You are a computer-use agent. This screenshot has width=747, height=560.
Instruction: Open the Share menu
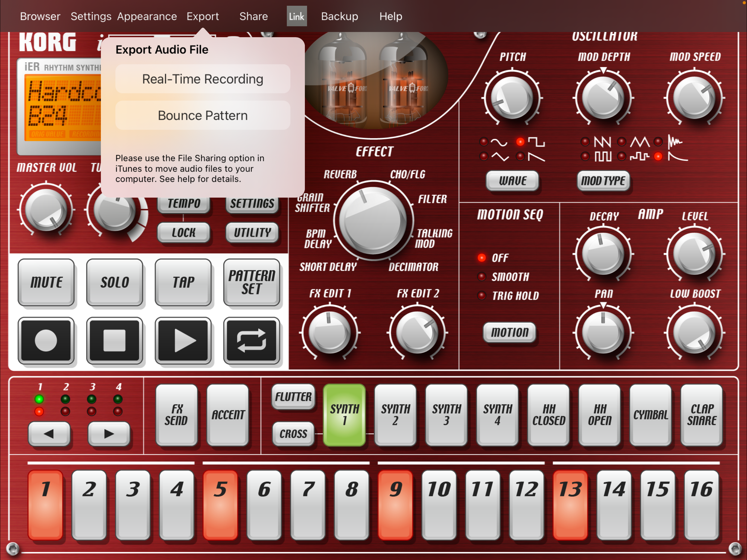tap(254, 16)
